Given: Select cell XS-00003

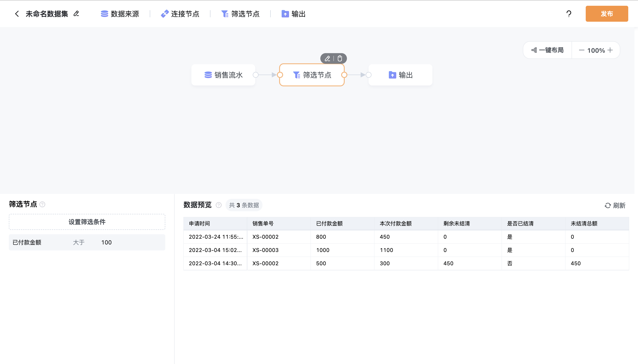Looking at the screenshot, I should click(279, 250).
